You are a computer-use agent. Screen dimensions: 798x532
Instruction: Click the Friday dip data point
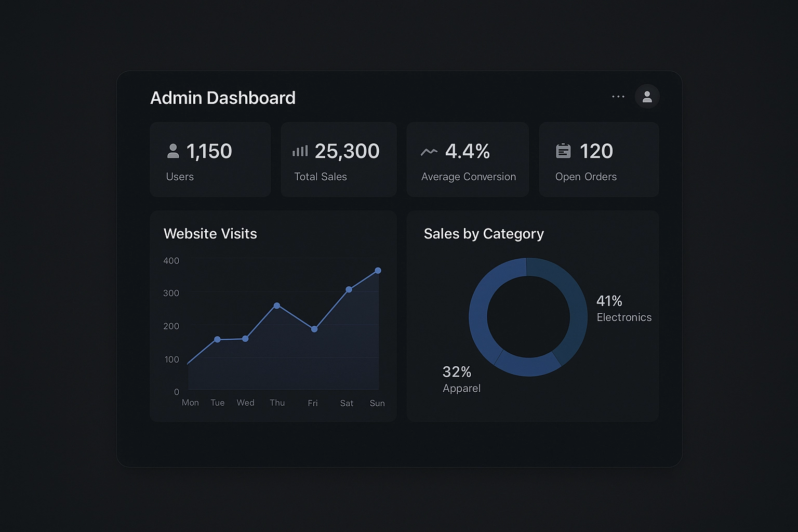pyautogui.click(x=314, y=329)
